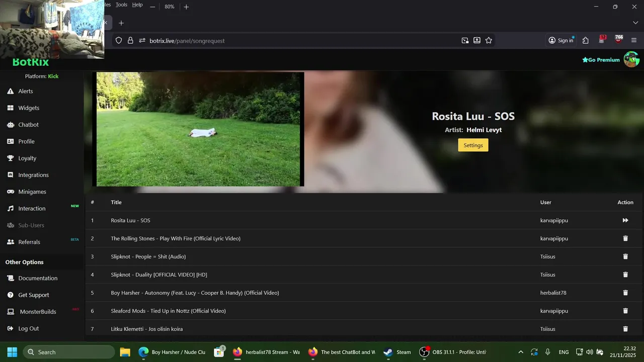Open the Widgets sidebar icon
This screenshot has width=644, height=362.
pyautogui.click(x=10, y=108)
